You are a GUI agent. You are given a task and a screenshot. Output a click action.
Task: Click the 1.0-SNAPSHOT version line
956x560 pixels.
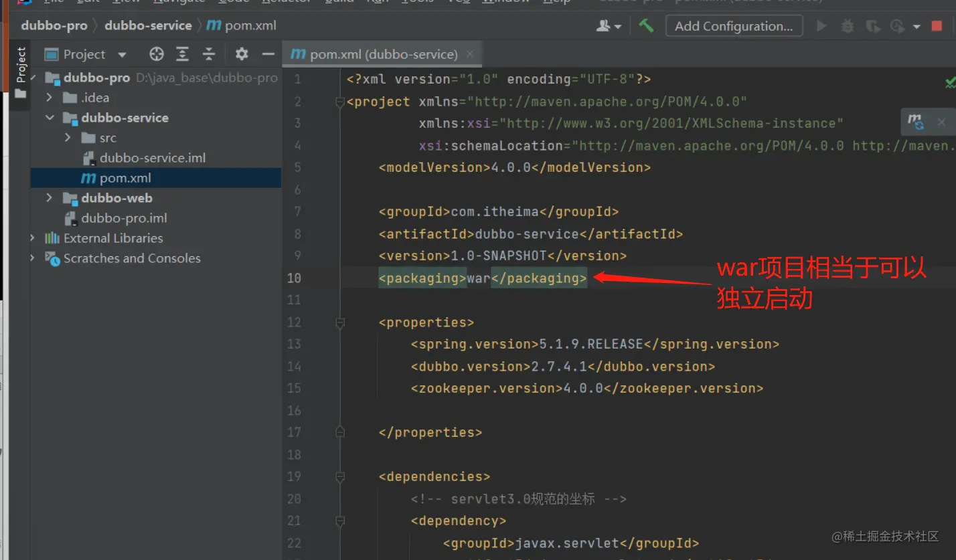(x=503, y=256)
